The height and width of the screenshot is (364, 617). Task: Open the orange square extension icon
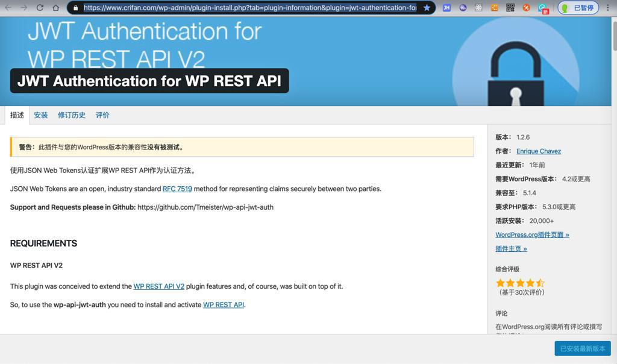pos(495,7)
